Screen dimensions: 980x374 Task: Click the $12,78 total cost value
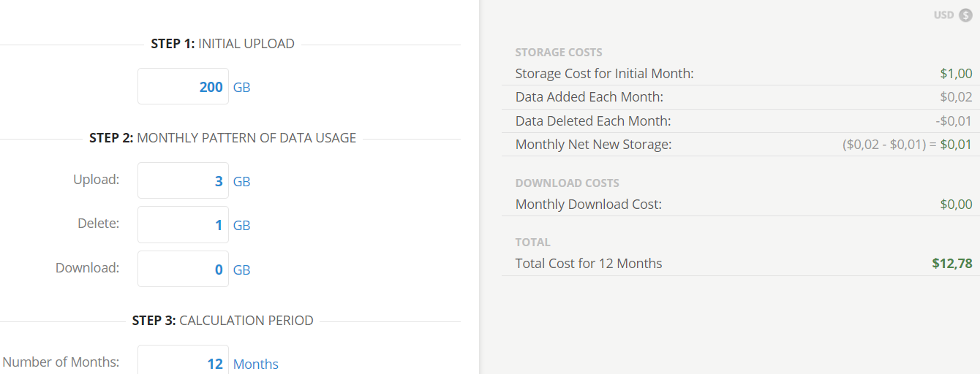[952, 264]
